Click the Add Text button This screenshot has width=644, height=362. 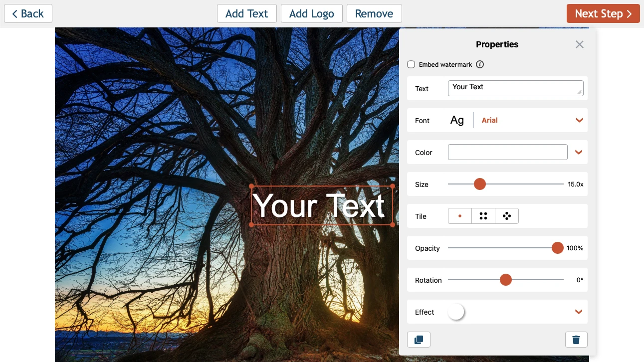(x=247, y=13)
